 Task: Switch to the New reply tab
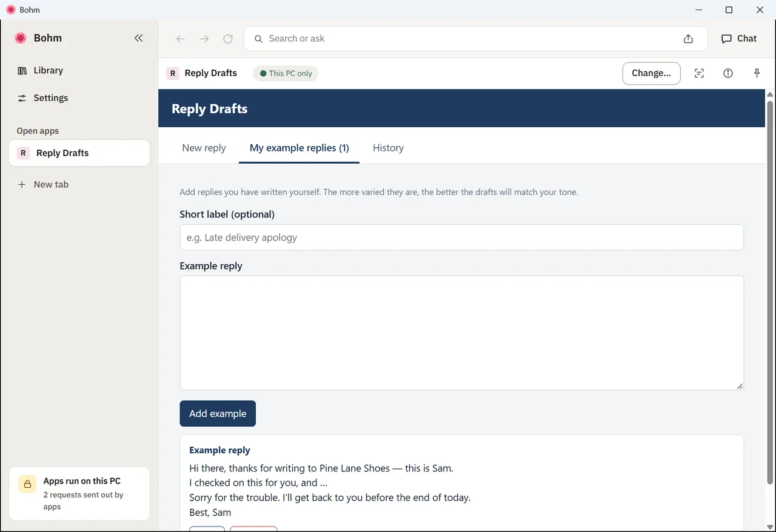[x=204, y=148]
